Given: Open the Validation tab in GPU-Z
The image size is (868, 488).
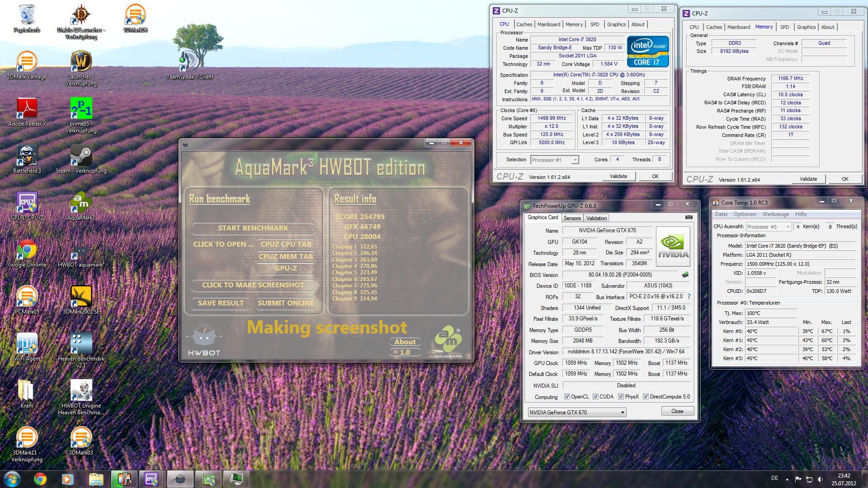Looking at the screenshot, I should tap(596, 218).
